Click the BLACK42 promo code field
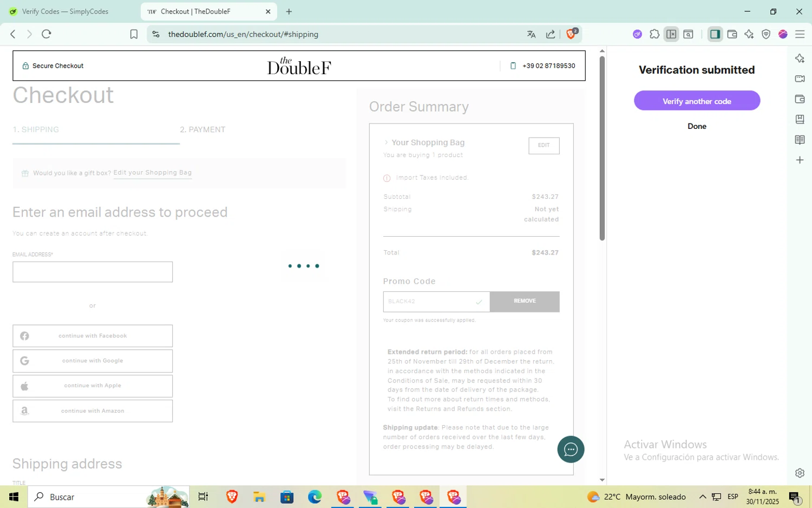812x508 pixels. tap(436, 301)
